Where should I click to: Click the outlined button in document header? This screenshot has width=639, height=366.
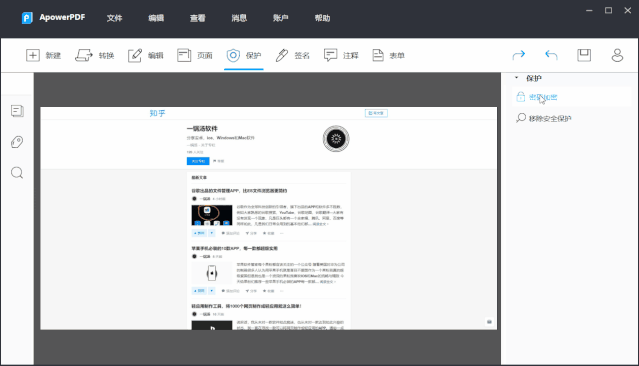click(376, 113)
